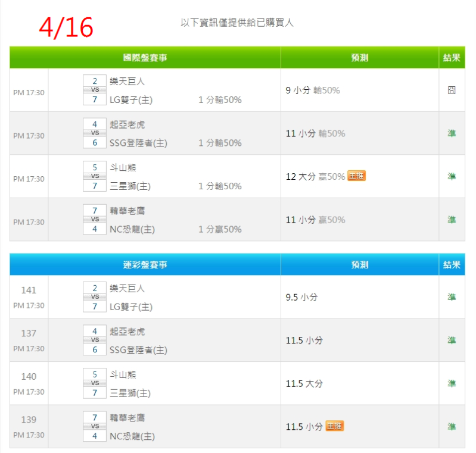Click 1 分贏50% beside NC恐龍(主)

[x=220, y=229]
